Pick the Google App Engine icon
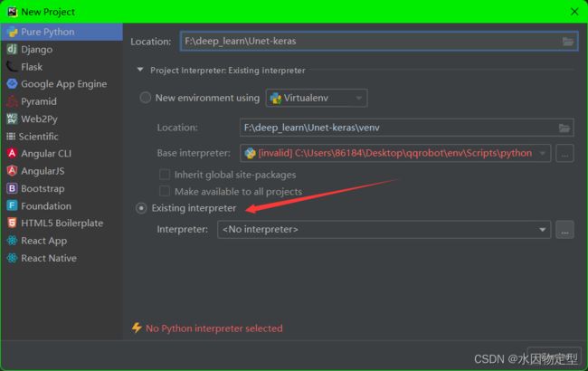 [x=12, y=84]
